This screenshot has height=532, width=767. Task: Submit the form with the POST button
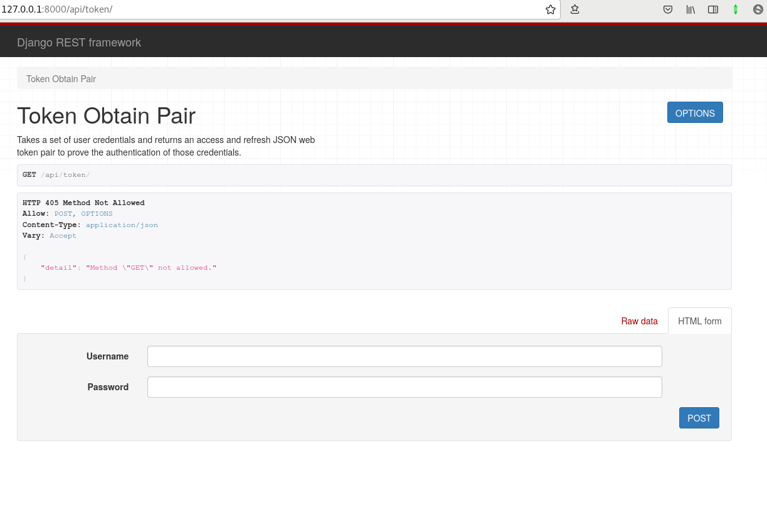(x=699, y=418)
